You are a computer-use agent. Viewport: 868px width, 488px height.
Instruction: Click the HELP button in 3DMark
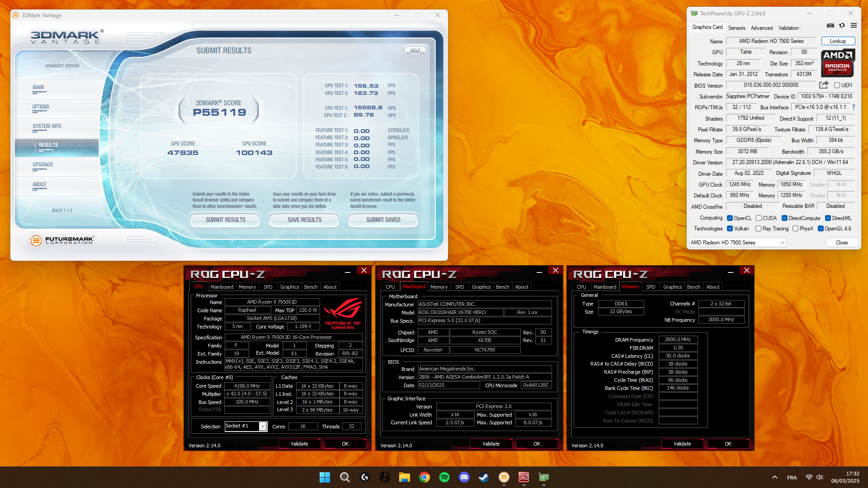tap(415, 51)
